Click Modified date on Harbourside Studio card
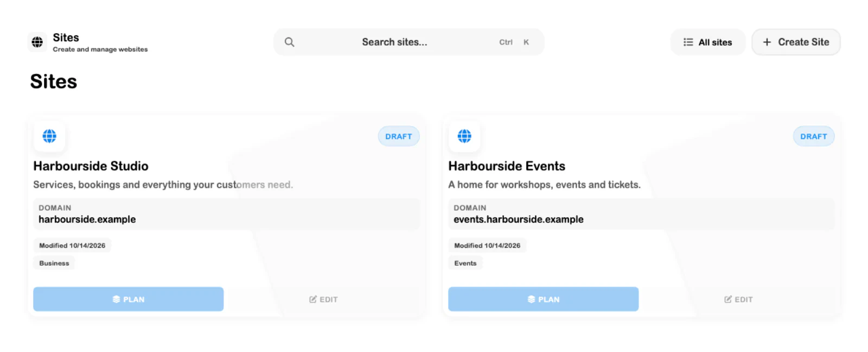 pyautogui.click(x=72, y=246)
